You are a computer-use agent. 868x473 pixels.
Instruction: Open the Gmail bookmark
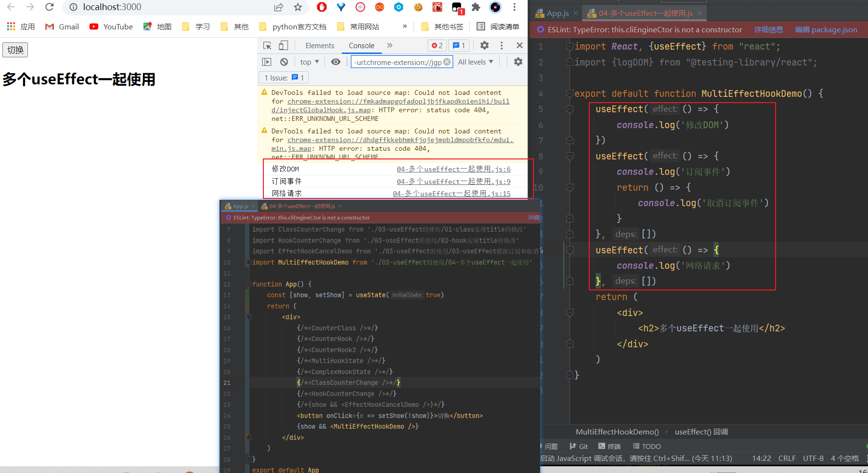tap(62, 26)
